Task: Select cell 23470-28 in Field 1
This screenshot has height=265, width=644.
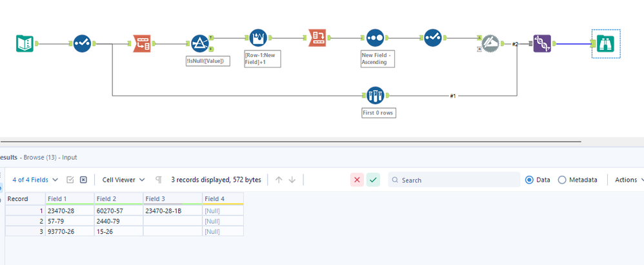Action: (x=70, y=211)
